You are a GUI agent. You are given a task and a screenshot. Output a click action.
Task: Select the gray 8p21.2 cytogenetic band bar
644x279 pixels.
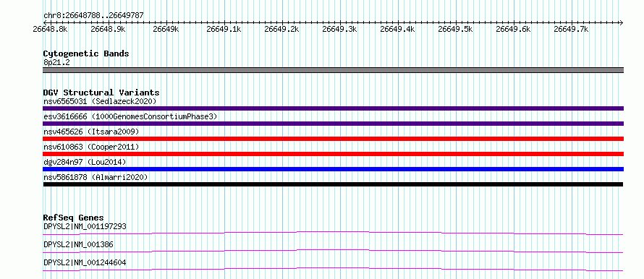pyautogui.click(x=333, y=70)
